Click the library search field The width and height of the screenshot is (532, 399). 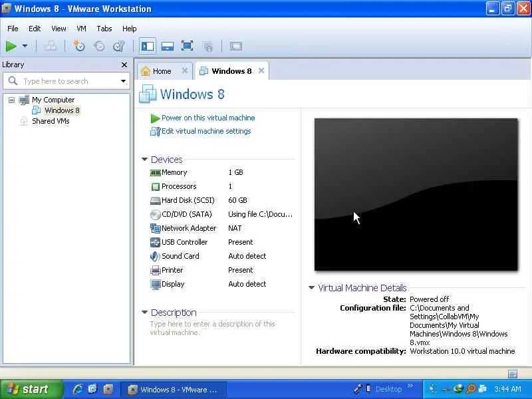point(66,81)
